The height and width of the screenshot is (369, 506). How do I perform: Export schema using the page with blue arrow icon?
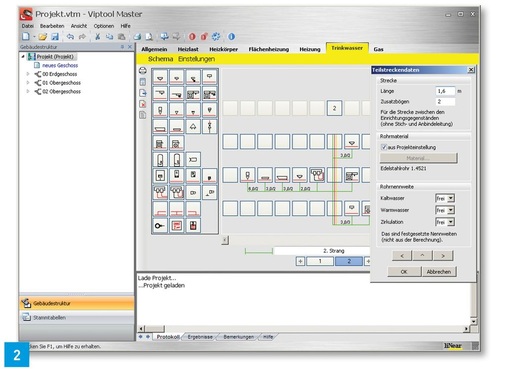pyautogui.click(x=143, y=93)
